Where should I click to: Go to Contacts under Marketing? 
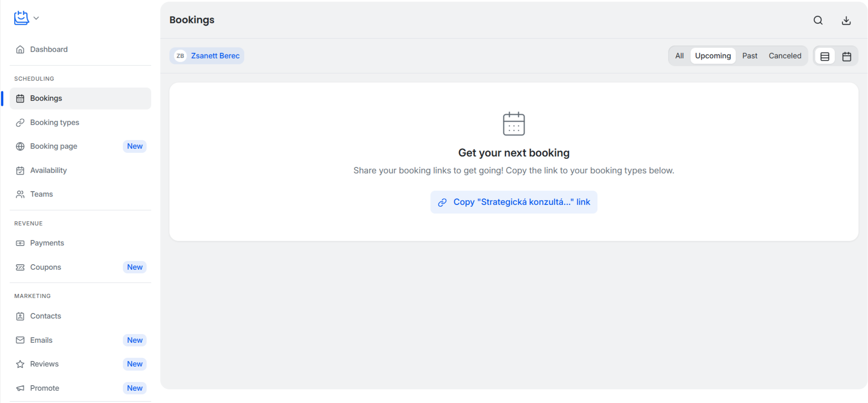click(45, 316)
